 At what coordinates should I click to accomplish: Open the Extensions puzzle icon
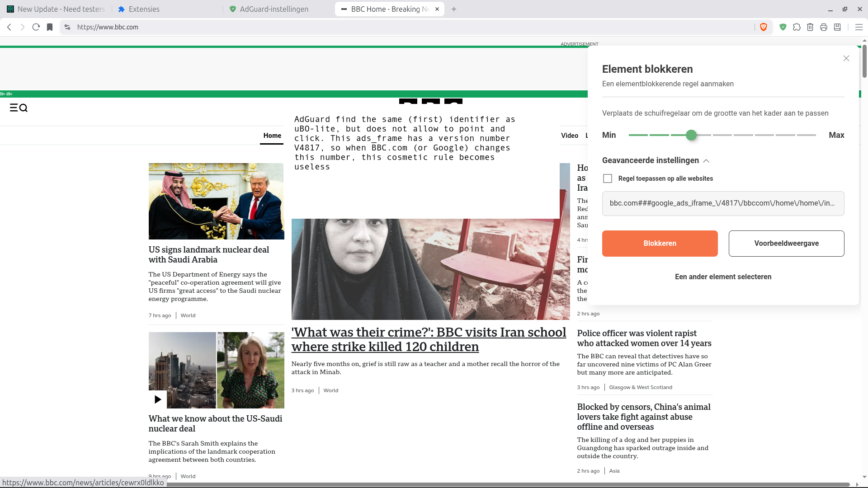pyautogui.click(x=797, y=27)
